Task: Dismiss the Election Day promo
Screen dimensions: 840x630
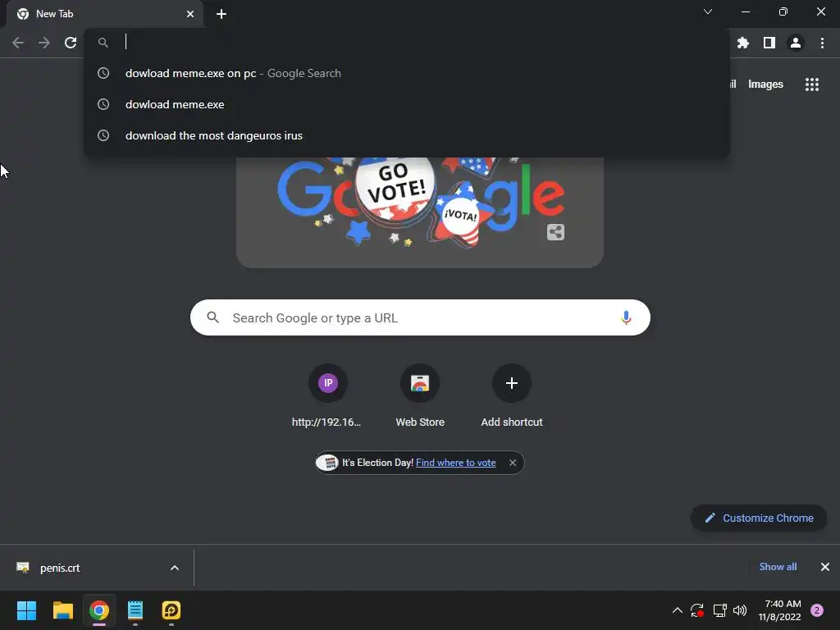Action: pyautogui.click(x=513, y=463)
